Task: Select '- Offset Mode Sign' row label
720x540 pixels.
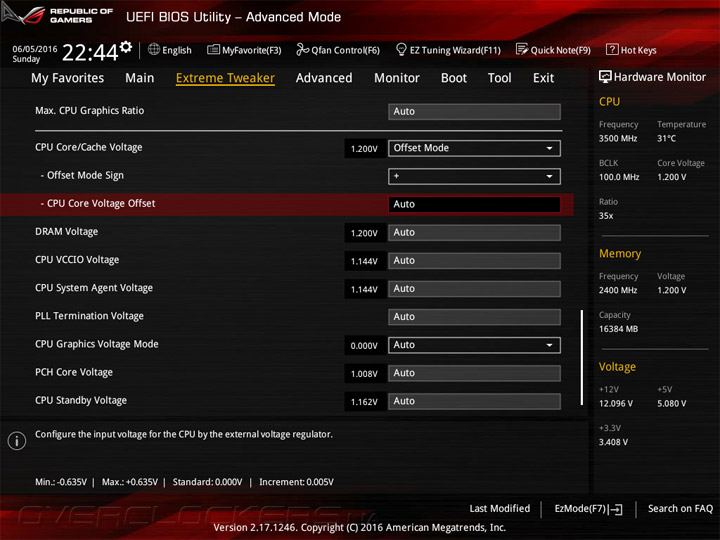Action: 82,175
